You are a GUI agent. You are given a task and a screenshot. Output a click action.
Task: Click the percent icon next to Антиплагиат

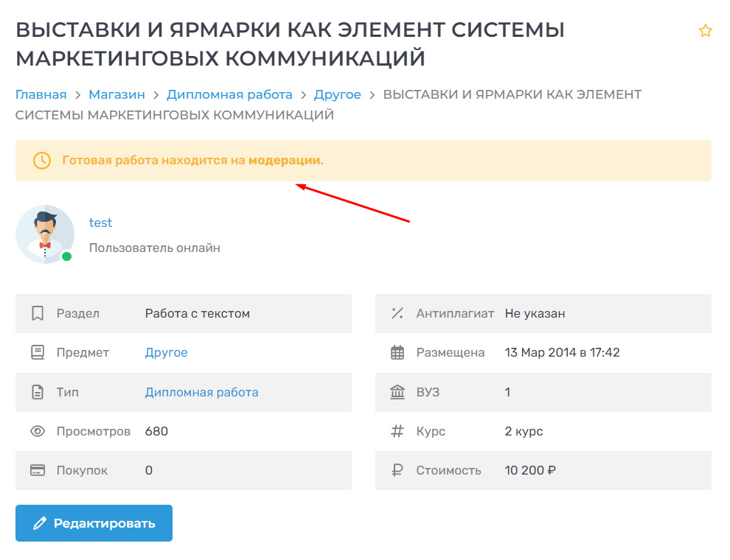pyautogui.click(x=397, y=314)
